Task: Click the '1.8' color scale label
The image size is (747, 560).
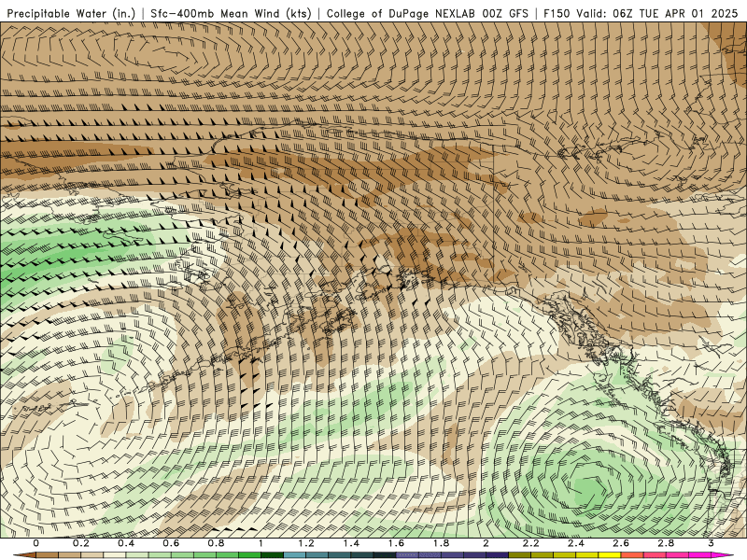Action: [x=441, y=543]
